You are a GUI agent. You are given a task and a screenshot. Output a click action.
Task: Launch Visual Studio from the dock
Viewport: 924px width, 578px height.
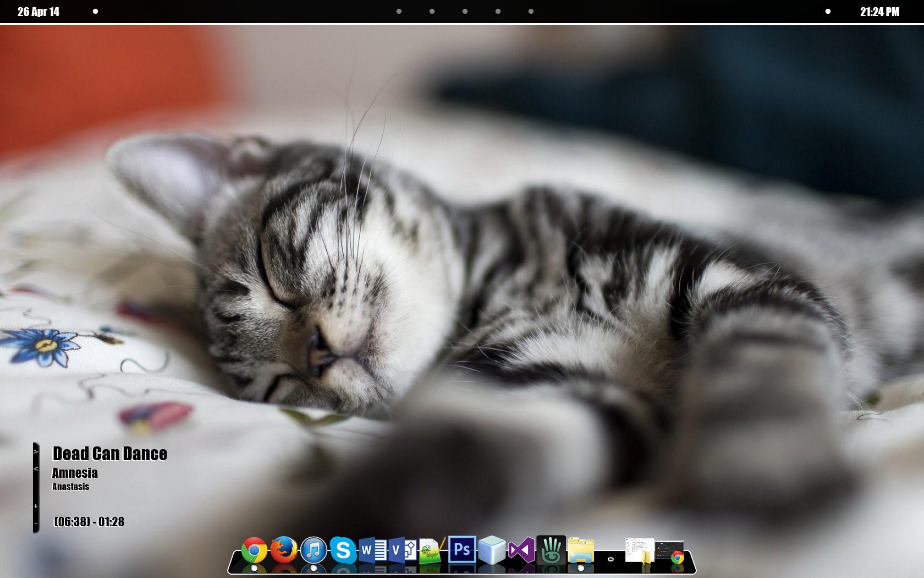tap(521, 550)
